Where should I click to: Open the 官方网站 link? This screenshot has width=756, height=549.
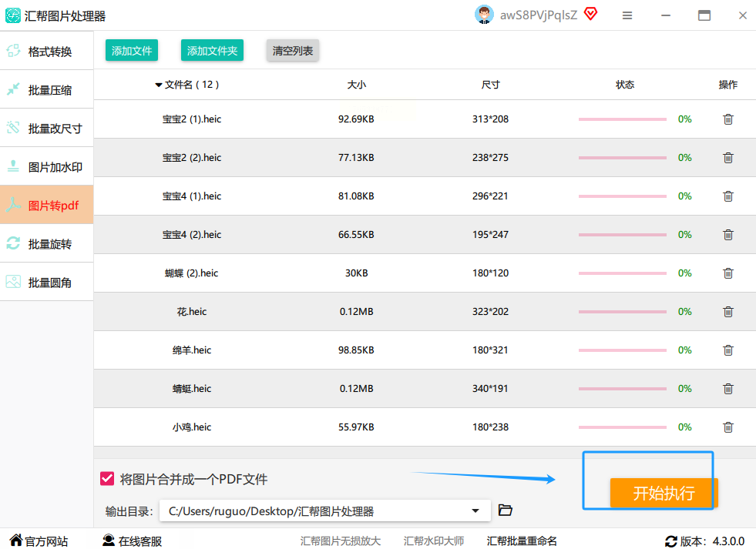tap(39, 541)
